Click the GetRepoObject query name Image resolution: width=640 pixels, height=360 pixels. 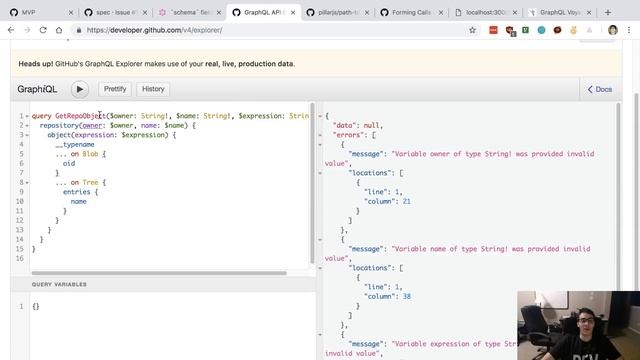pos(80,116)
